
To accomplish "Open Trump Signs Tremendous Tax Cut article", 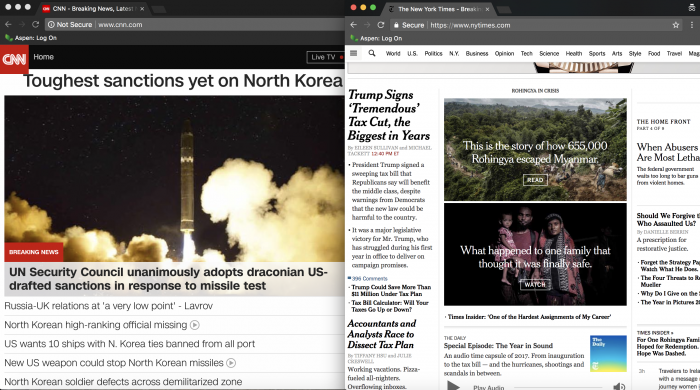I will 388,115.
